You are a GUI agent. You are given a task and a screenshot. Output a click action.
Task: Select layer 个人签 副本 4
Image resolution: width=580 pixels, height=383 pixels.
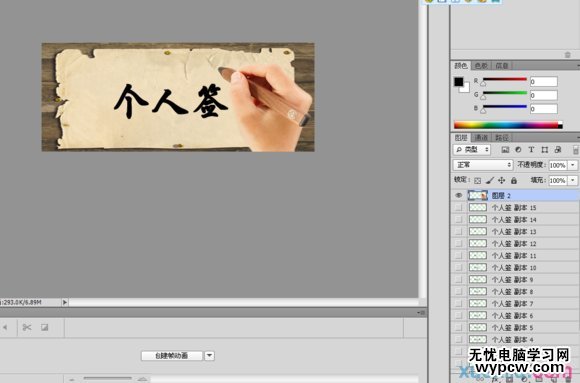(515, 339)
